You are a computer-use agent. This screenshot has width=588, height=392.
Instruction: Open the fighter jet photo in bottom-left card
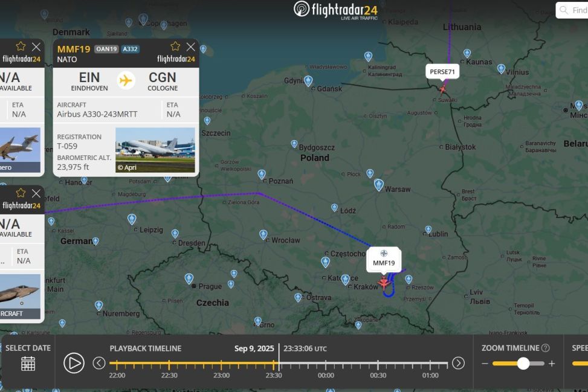point(20,296)
